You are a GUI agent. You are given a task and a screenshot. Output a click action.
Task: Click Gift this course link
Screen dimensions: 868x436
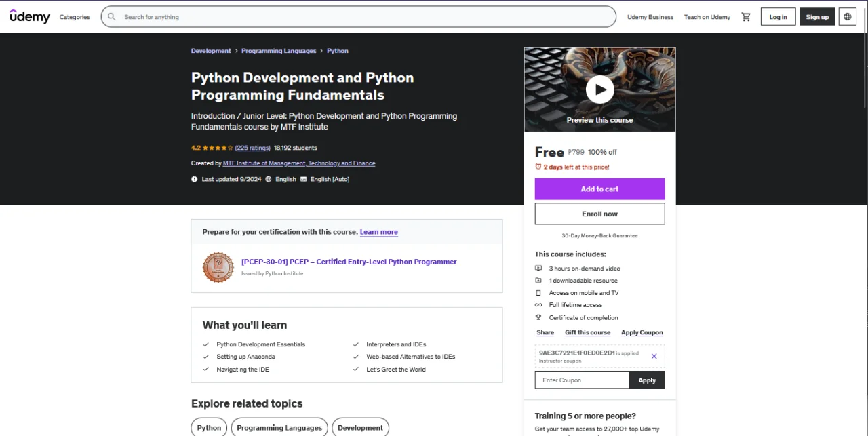click(x=588, y=332)
